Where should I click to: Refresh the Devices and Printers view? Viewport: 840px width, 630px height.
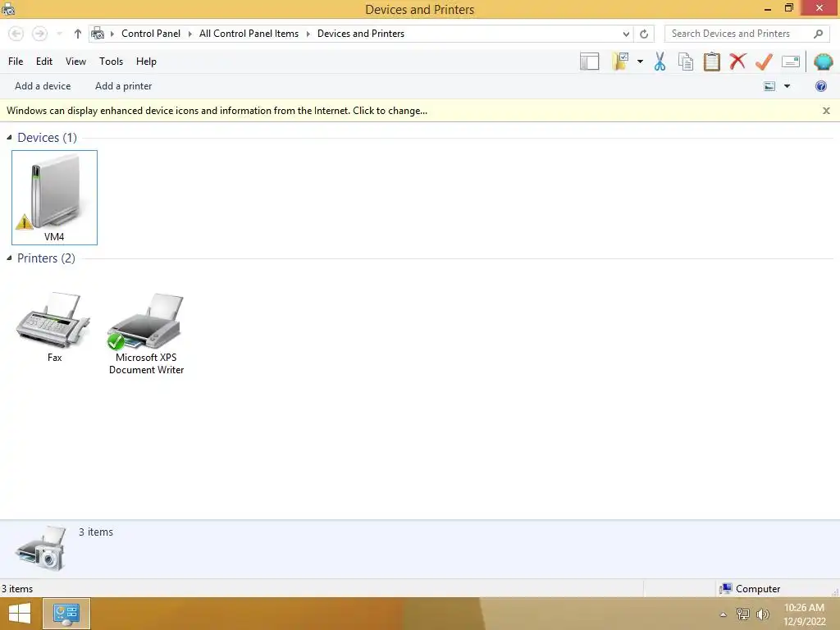pos(644,34)
